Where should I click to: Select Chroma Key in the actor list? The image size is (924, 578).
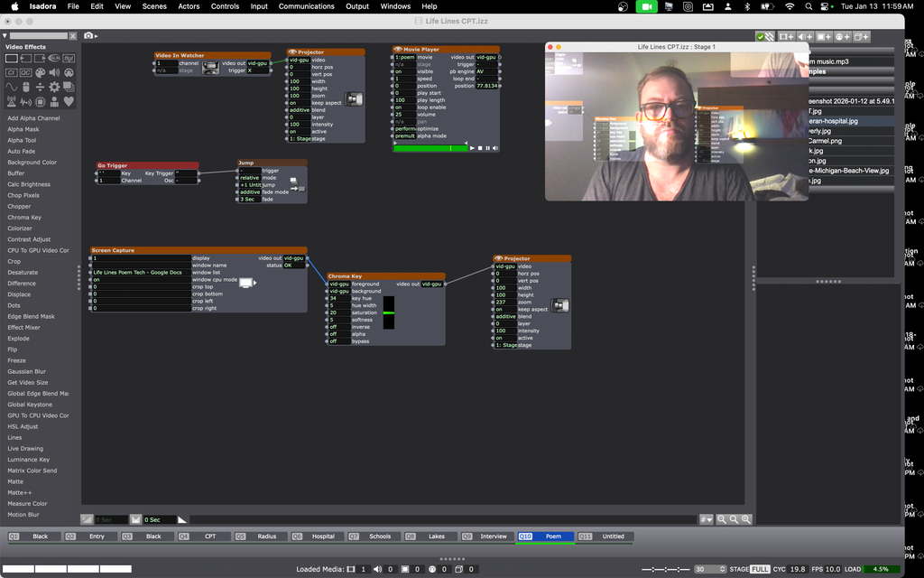pyautogui.click(x=24, y=218)
